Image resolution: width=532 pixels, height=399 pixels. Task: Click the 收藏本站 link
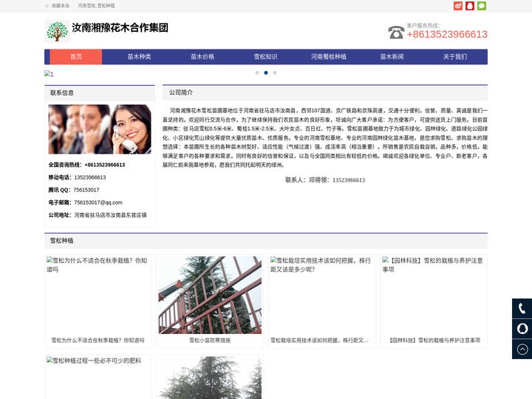61,6
